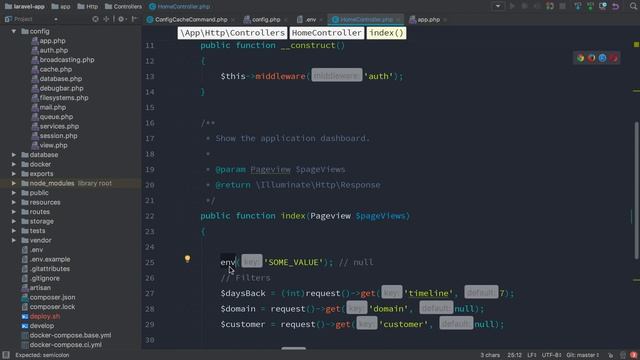Hide the Project tool window
Image resolution: width=640 pixels, height=360 pixels.
[x=134, y=19]
